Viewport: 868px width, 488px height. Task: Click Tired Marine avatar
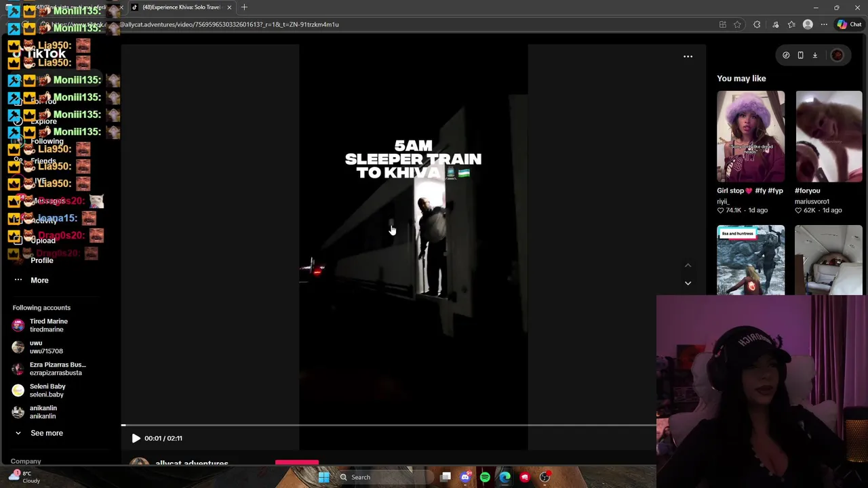(x=18, y=325)
